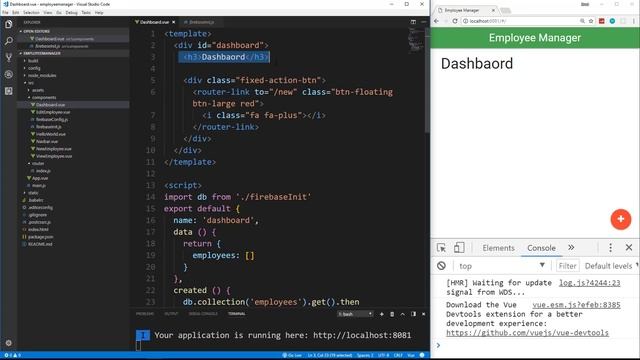Switch to the Elements tab in DevTools
Viewport: 640px width, 360px height.
(x=498, y=248)
